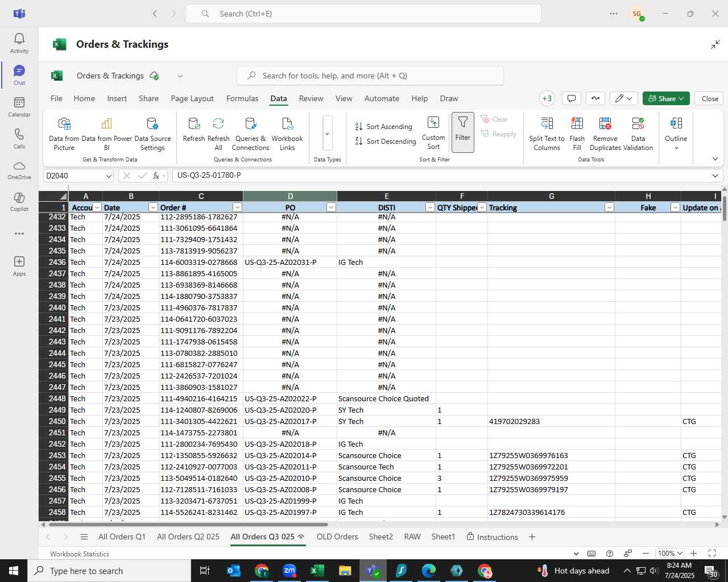The image size is (728, 582).
Task: Click zoom in plus button
Action: tap(693, 553)
